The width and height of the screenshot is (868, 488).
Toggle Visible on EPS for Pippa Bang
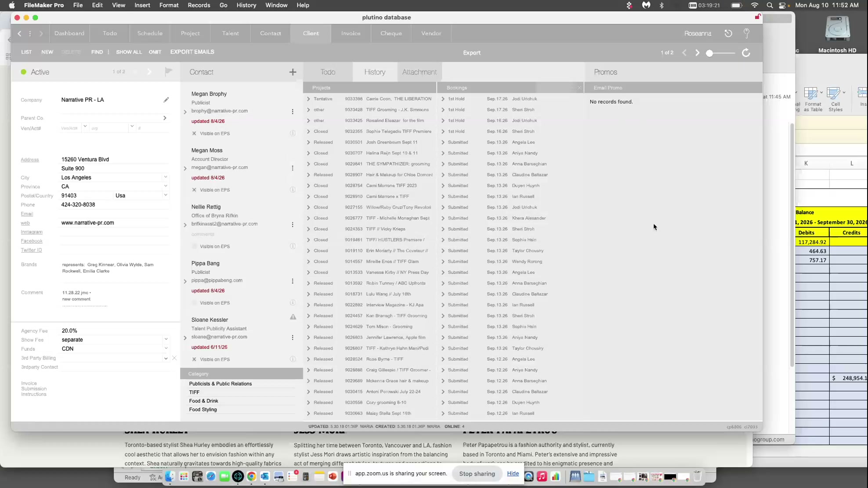(194, 303)
